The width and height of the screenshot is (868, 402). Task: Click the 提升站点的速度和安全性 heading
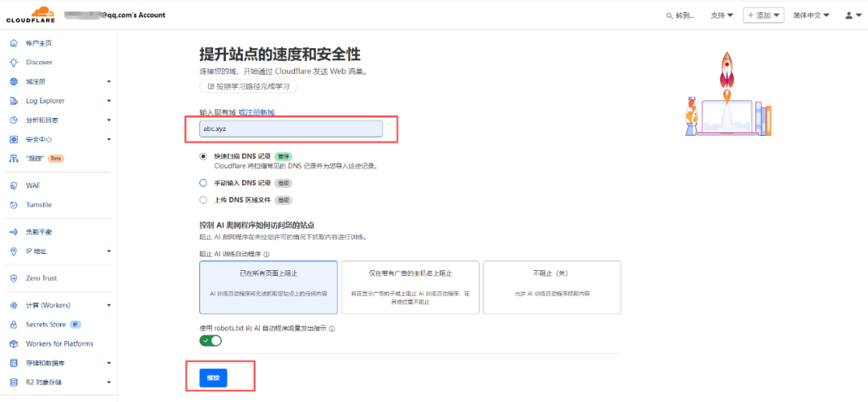point(280,55)
